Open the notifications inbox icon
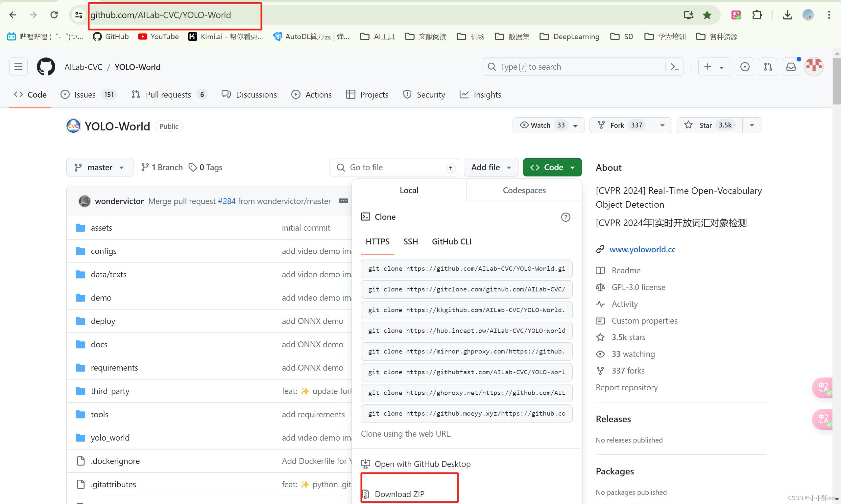Screen dimensions: 841x504 [x=791, y=67]
